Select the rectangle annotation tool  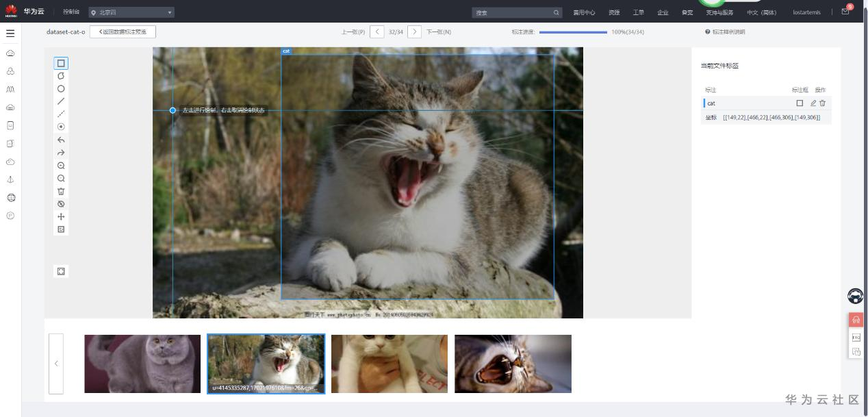click(61, 63)
